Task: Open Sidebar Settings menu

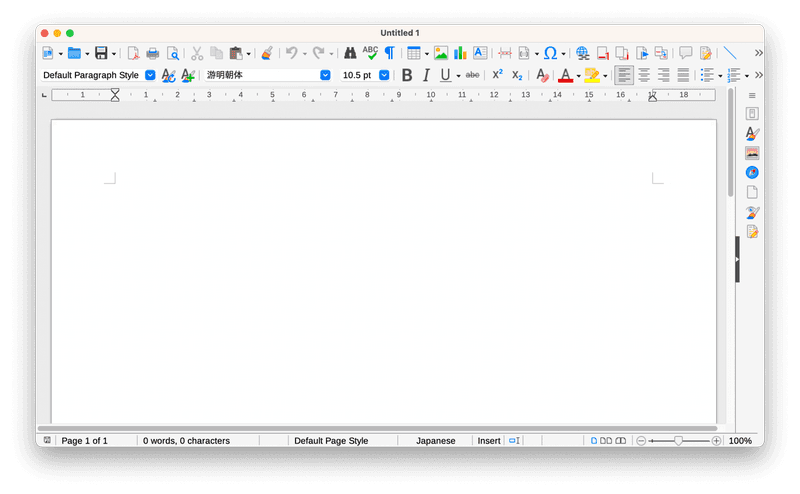Action: click(x=752, y=95)
